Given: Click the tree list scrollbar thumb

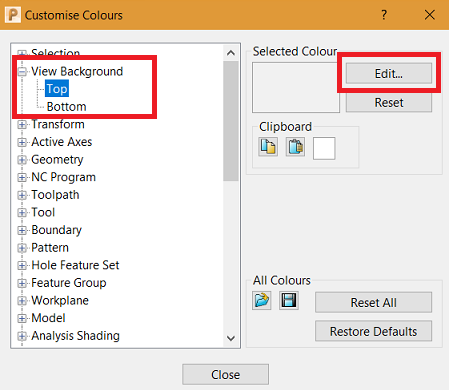Looking at the screenshot, I should pos(231,121).
